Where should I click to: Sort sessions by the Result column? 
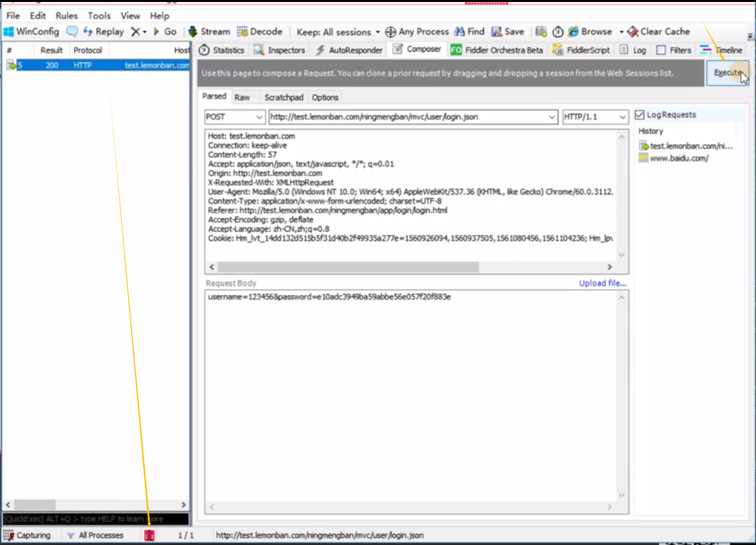pos(51,50)
